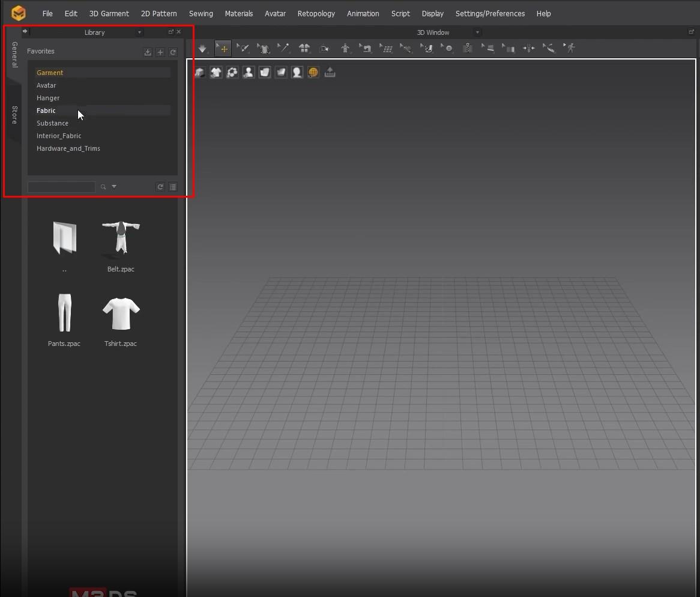Click the avatar Show Arrangement Points icon
This screenshot has height=597, width=700.
[345, 48]
